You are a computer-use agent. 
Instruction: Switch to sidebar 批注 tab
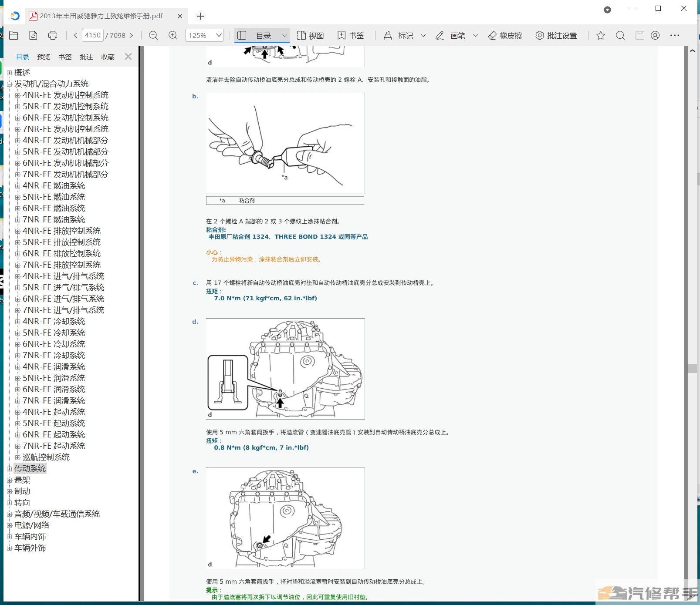click(x=86, y=57)
